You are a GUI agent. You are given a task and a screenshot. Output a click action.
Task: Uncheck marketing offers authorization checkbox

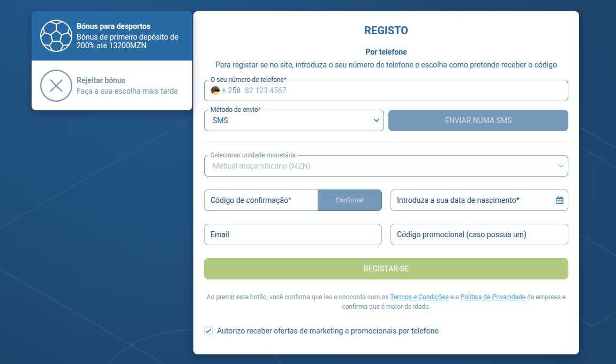[x=208, y=331]
